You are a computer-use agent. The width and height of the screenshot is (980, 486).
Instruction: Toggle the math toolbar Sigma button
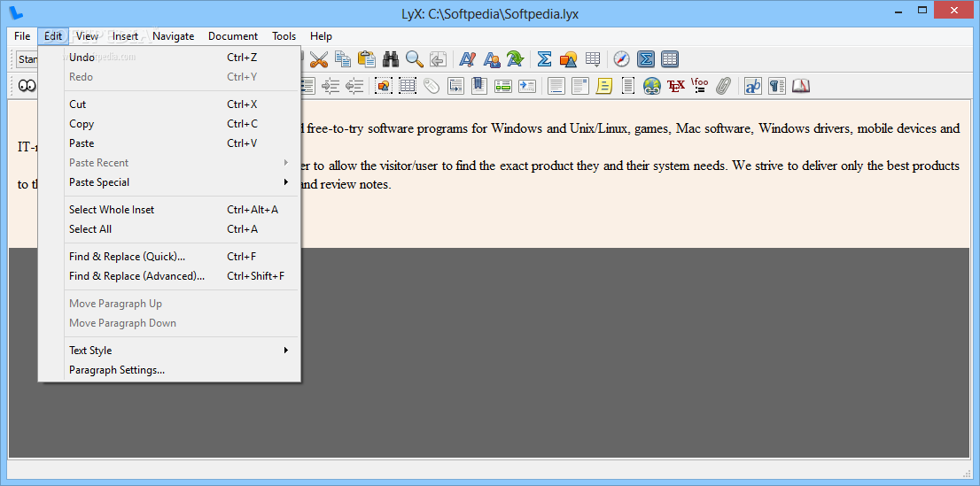(646, 59)
